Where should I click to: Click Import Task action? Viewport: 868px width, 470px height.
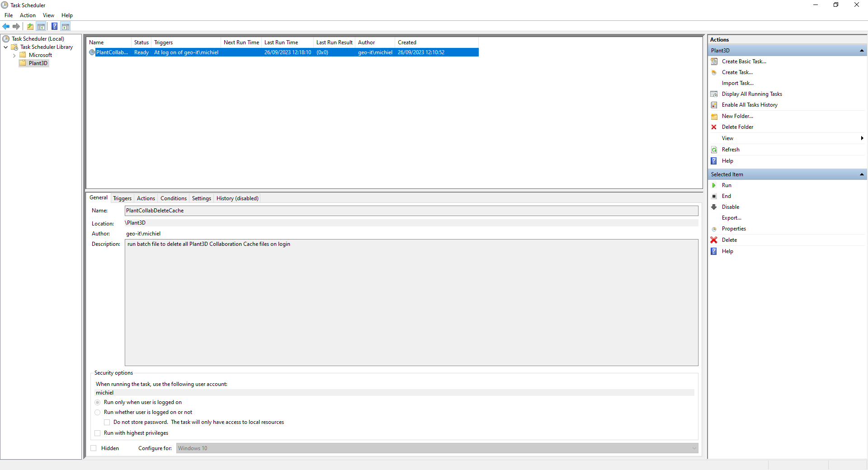(737, 83)
